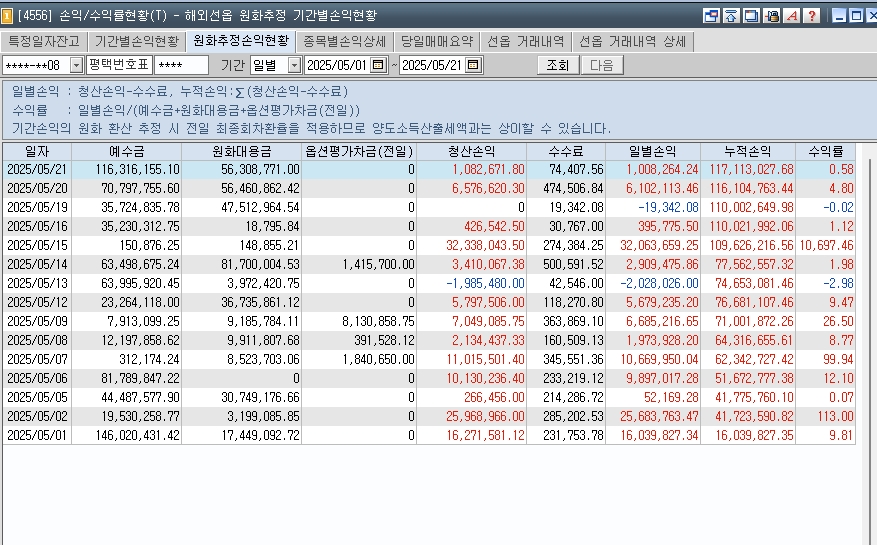877x545 pixels.
Task: Click the end date field 2025/05/21
Action: point(432,65)
